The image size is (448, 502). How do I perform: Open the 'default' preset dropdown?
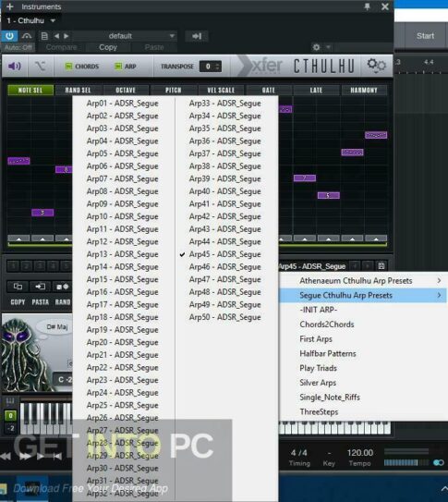point(125,36)
